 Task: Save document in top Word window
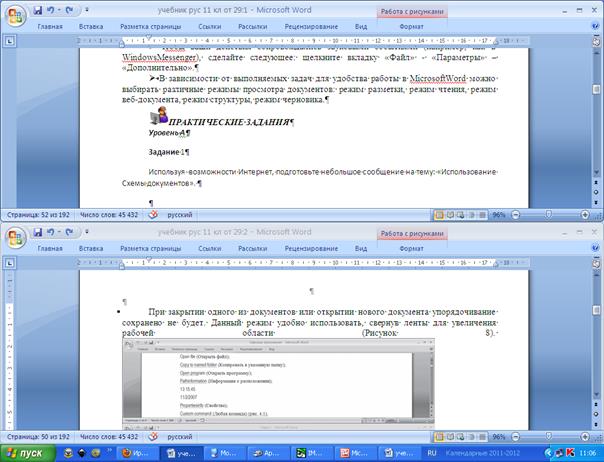pos(37,10)
